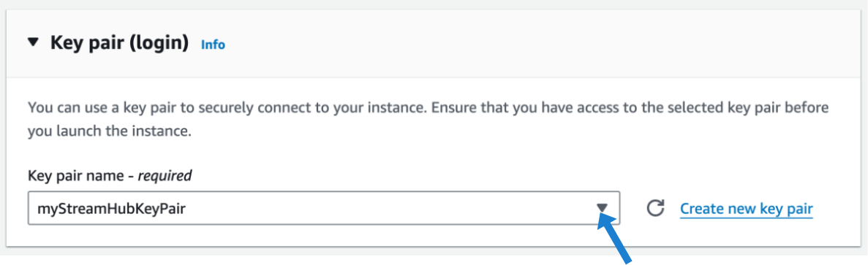Click the downward triangle at dropdown's right edge

(603, 208)
